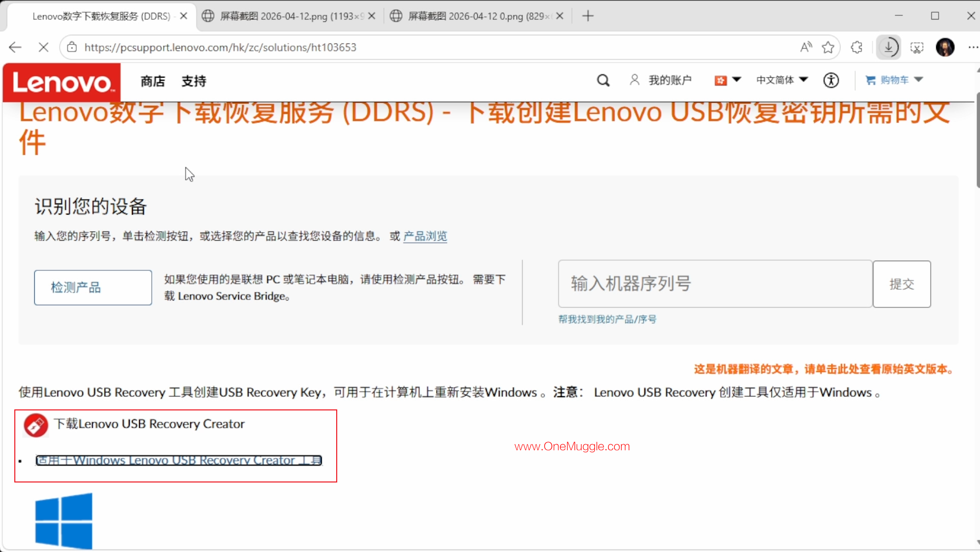The height and width of the screenshot is (552, 980).
Task: Add this page to favorites star icon
Action: pos(828,48)
